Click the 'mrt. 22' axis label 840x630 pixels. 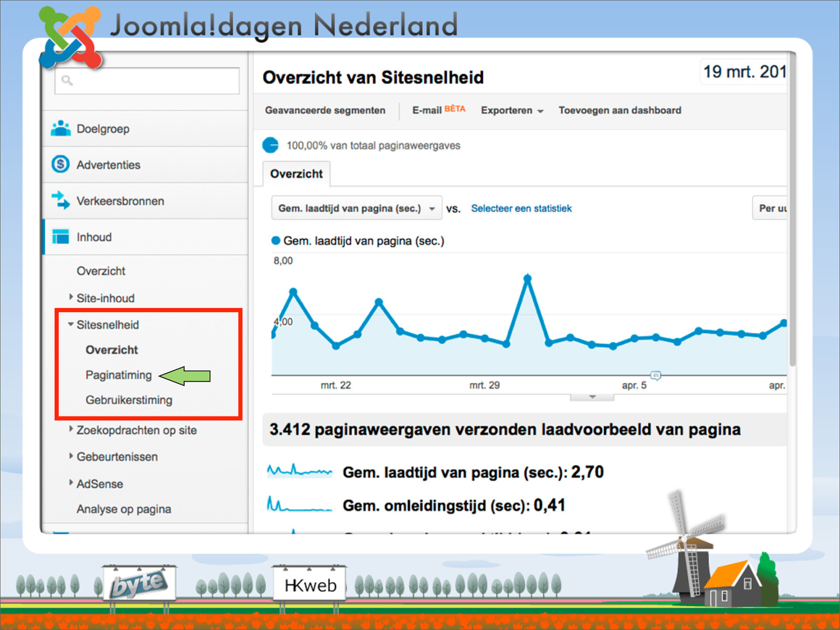336,385
